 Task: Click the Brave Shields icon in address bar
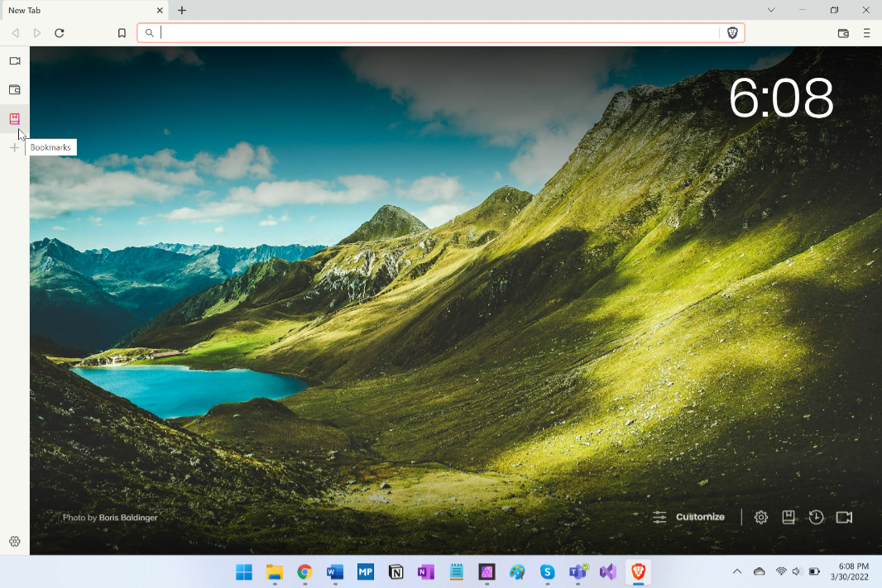coord(732,33)
